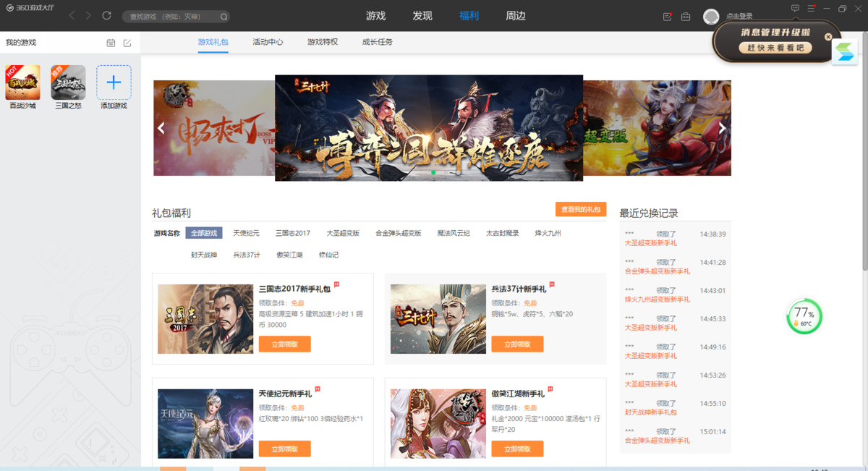
Task: Launch the 百战沙城 game icon
Action: pyautogui.click(x=22, y=82)
